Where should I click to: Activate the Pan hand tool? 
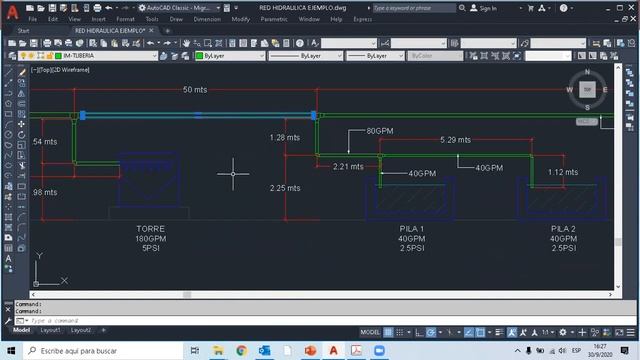(186, 43)
